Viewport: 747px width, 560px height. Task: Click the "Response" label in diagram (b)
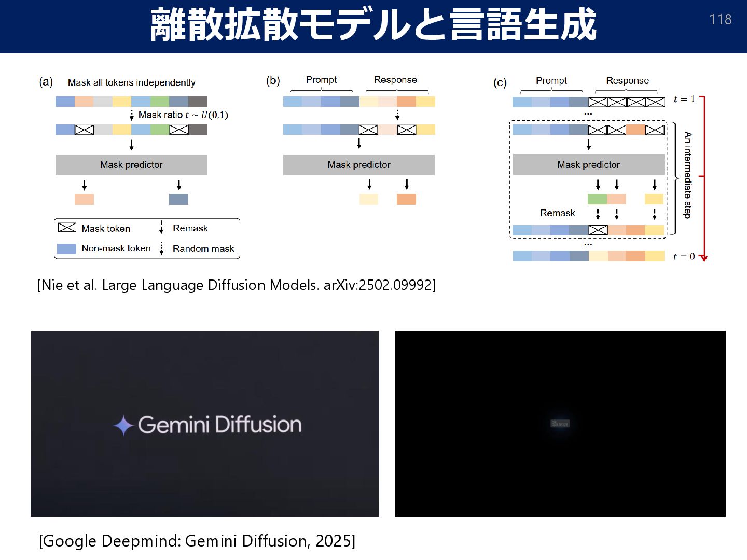[x=395, y=80]
